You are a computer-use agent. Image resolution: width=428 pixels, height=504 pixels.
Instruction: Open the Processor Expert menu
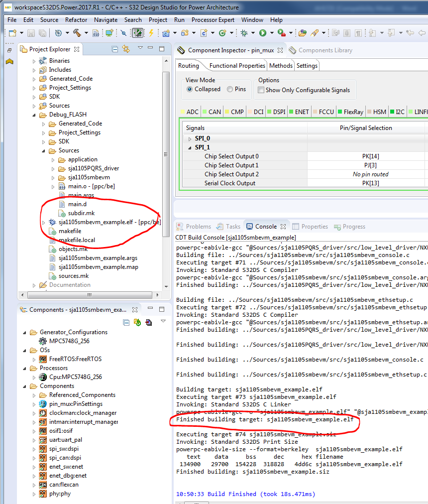(213, 20)
